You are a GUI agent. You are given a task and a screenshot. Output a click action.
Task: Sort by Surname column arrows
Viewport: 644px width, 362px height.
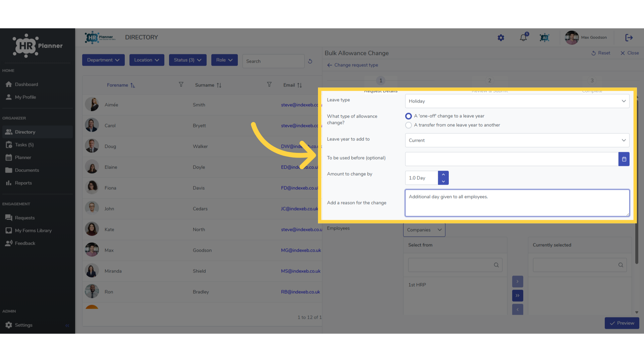pyautogui.click(x=219, y=85)
